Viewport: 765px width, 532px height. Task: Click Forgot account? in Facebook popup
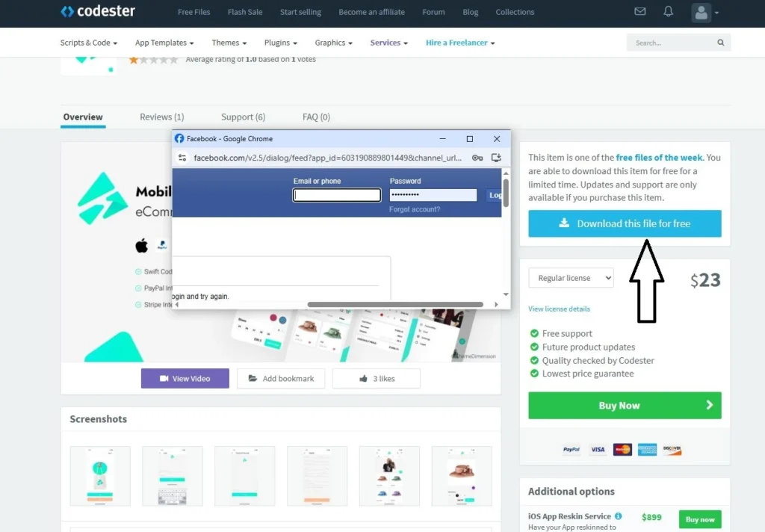(x=415, y=209)
